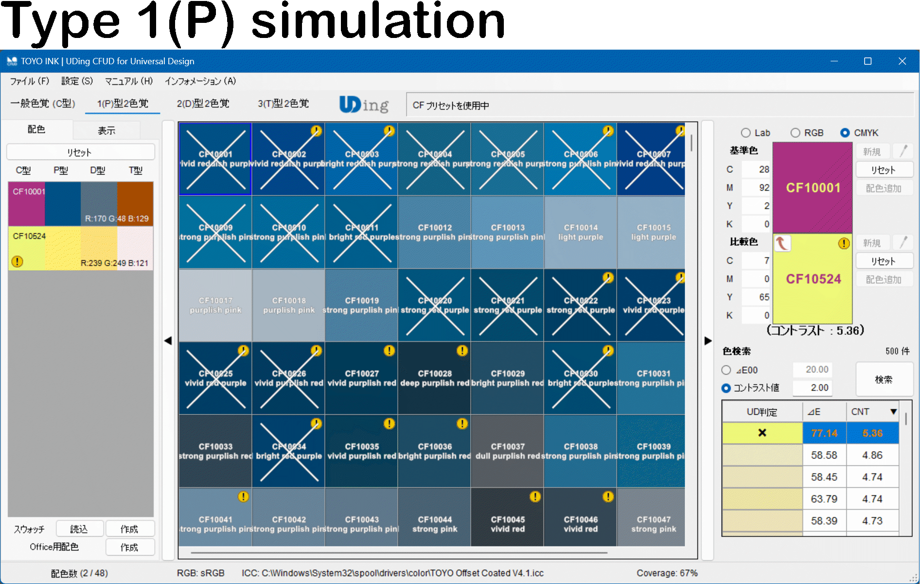Image resolution: width=924 pixels, height=584 pixels.
Task: Click the ⊿E column header
Action: 824,412
